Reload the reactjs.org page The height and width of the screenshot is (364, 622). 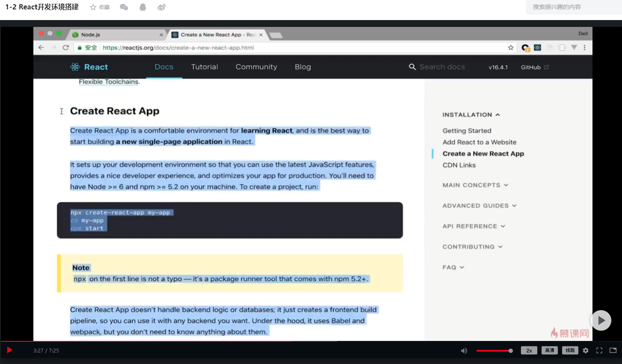click(x=66, y=47)
